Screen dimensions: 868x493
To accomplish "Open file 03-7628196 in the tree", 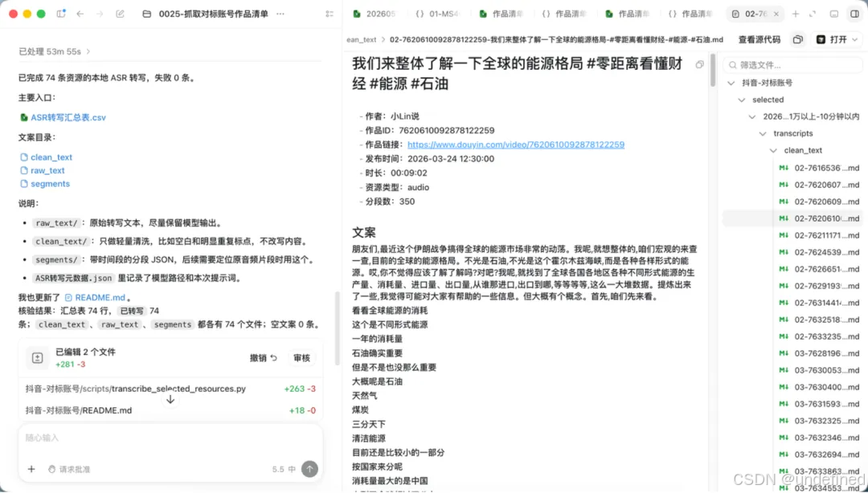I will [819, 353].
